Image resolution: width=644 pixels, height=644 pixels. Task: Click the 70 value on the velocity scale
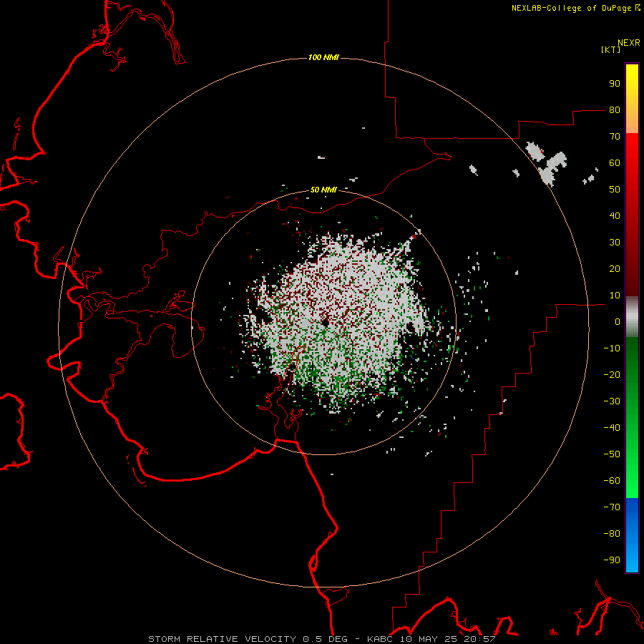tap(615, 137)
